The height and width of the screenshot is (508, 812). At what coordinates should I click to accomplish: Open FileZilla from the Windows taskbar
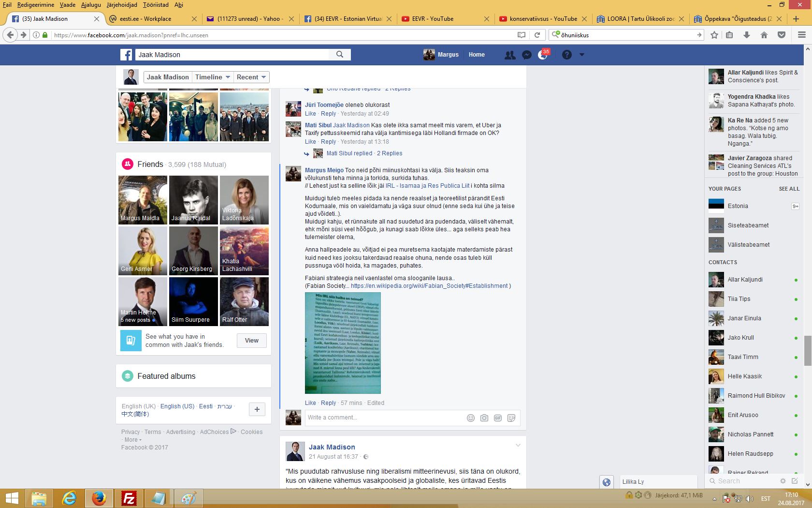click(x=129, y=498)
